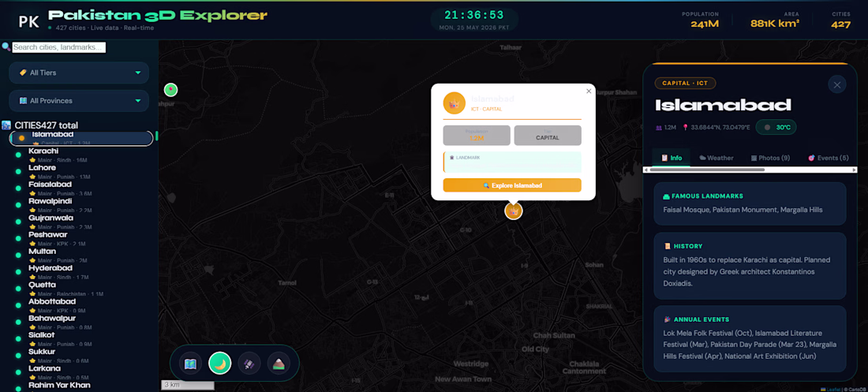Focus the Search cities, landmarks field

pyautogui.click(x=58, y=47)
